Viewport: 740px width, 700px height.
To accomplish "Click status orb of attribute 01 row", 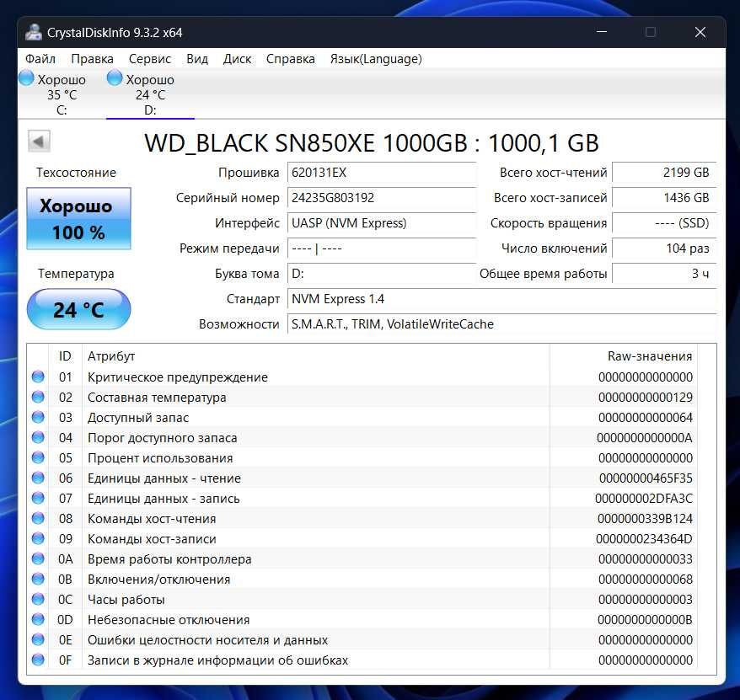I will click(x=38, y=377).
